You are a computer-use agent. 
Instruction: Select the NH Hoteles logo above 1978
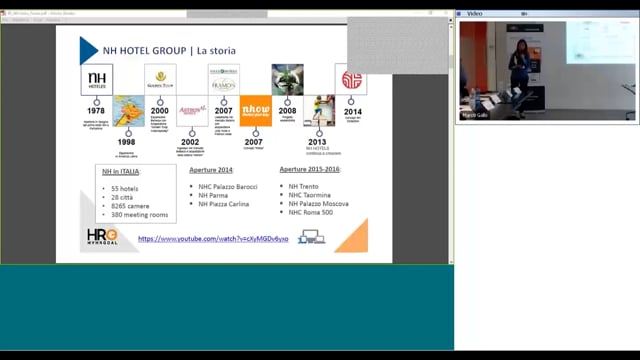97,79
